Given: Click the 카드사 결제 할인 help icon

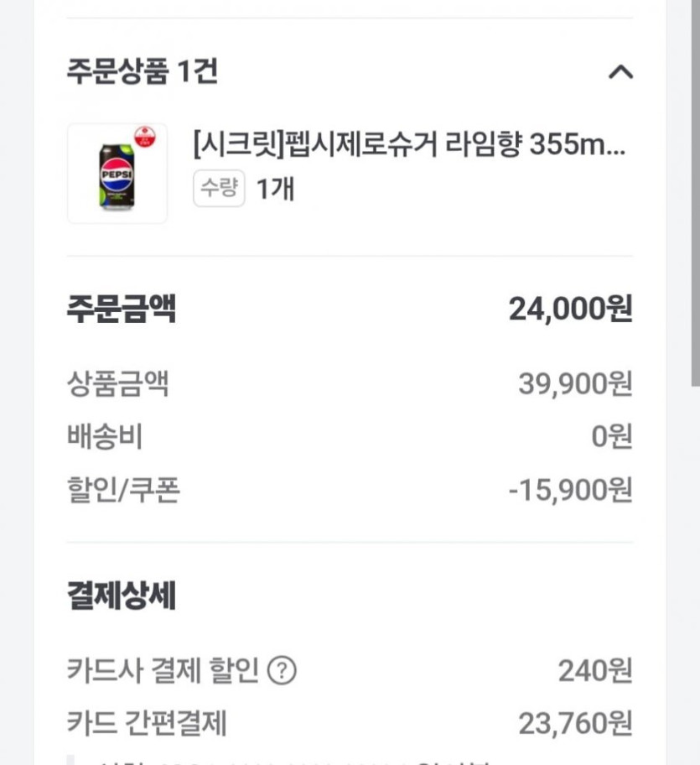Looking at the screenshot, I should [x=282, y=670].
